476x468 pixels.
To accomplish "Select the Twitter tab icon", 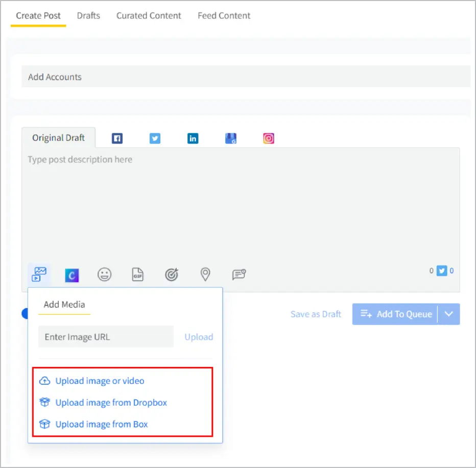I will point(155,138).
